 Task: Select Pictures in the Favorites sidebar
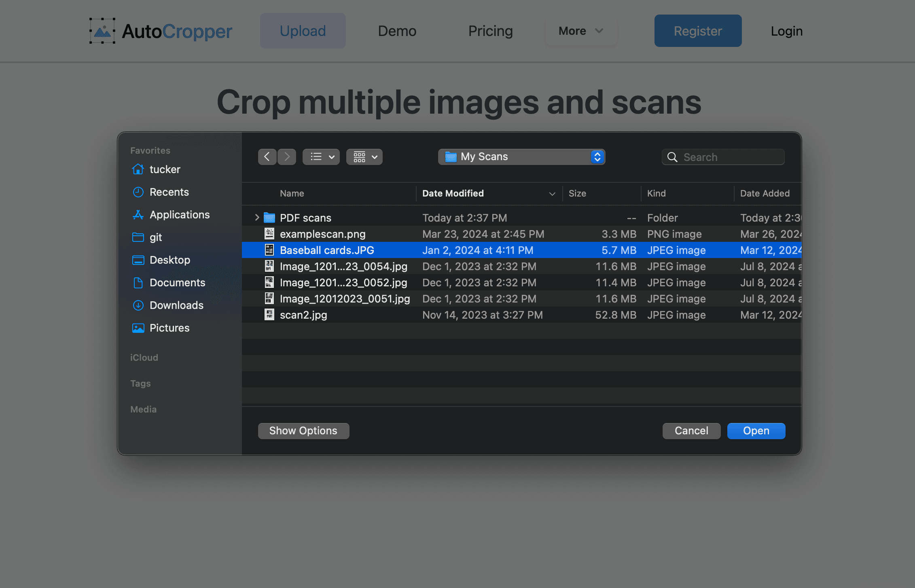click(x=169, y=328)
